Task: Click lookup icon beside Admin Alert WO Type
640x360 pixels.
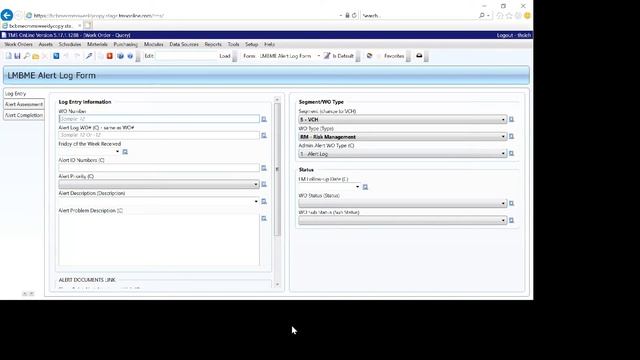Action: [511, 153]
